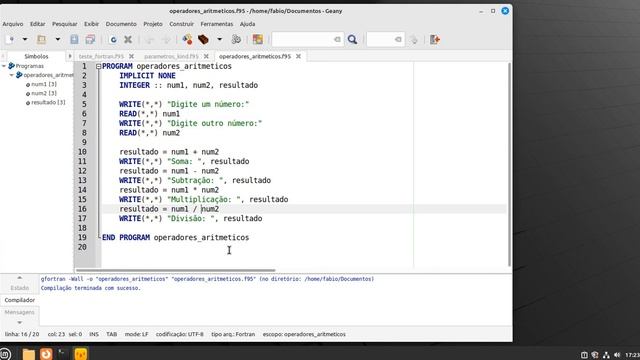The height and width of the screenshot is (360, 640).
Task: Collapse PROGRAM code fold marker on line 1
Action: 98,67
